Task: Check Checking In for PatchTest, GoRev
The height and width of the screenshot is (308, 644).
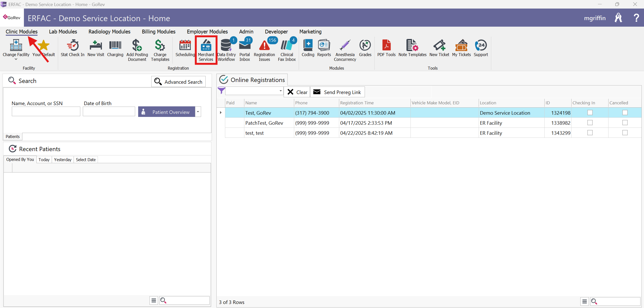Action: click(x=590, y=123)
